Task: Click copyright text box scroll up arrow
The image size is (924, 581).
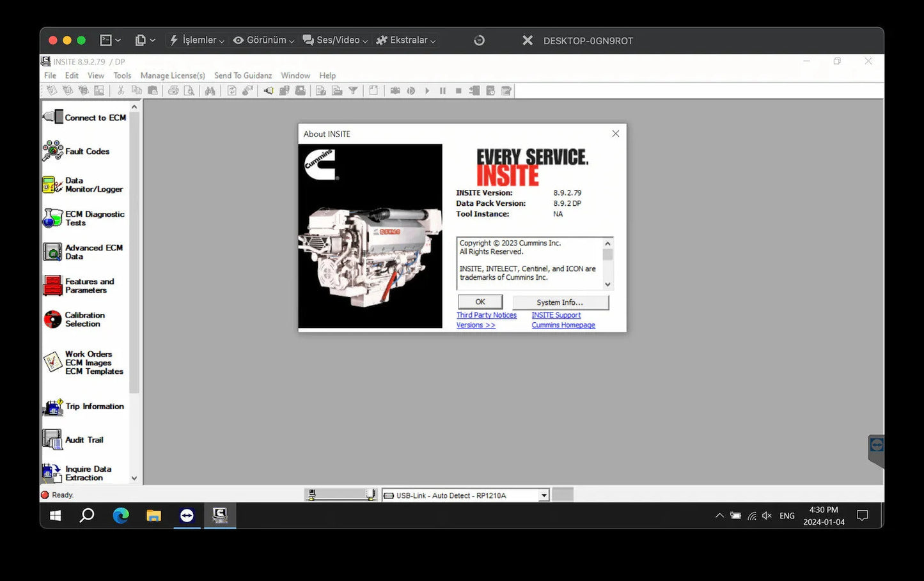Action: click(x=607, y=244)
